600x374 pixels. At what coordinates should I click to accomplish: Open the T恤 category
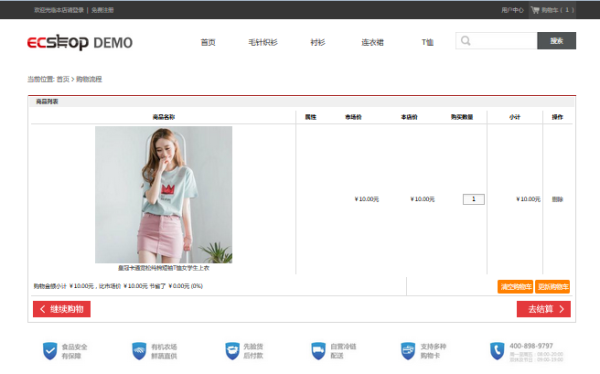pyautogui.click(x=427, y=42)
